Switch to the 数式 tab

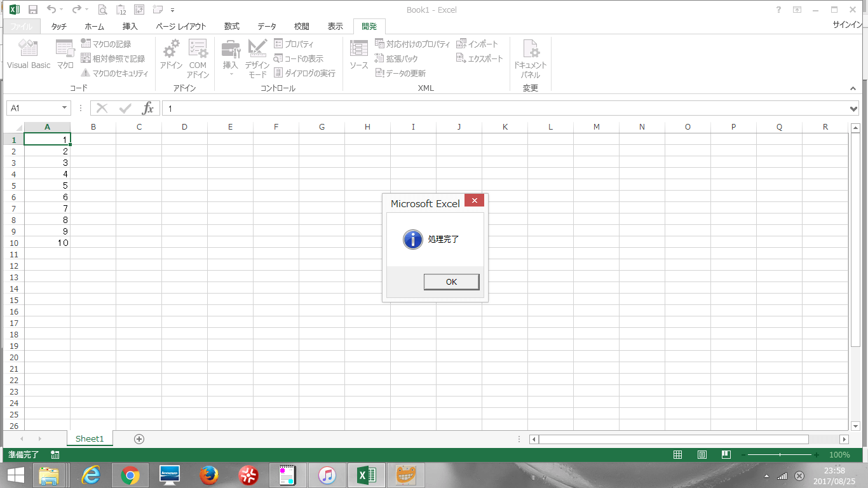click(x=231, y=27)
